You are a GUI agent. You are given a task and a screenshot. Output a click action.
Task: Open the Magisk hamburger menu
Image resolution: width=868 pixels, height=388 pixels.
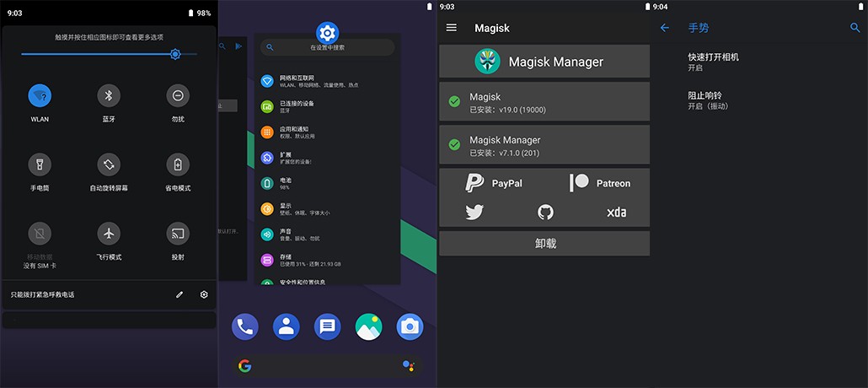(x=452, y=27)
